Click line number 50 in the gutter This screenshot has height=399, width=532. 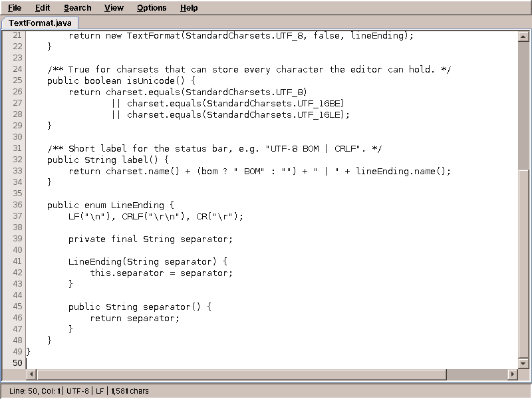(x=17, y=362)
